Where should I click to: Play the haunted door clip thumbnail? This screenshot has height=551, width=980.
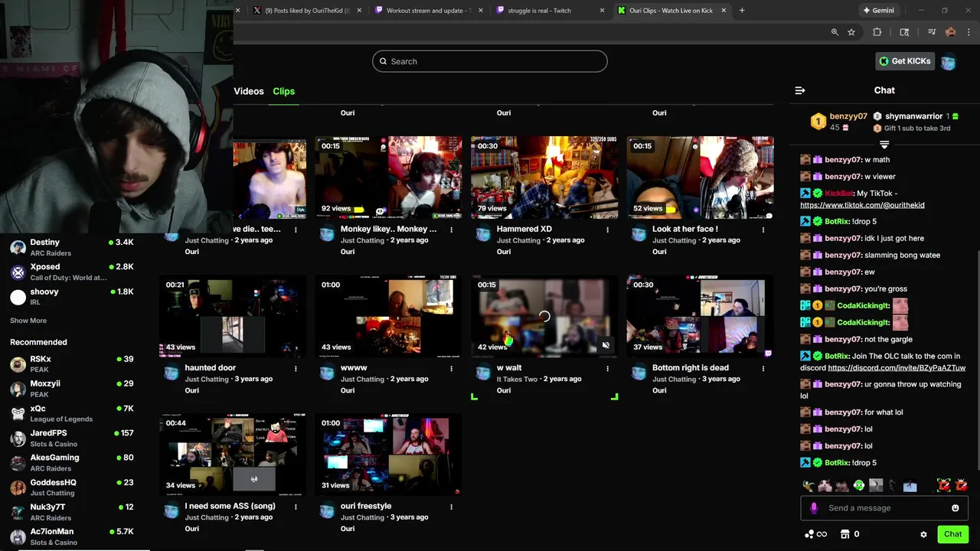click(232, 316)
